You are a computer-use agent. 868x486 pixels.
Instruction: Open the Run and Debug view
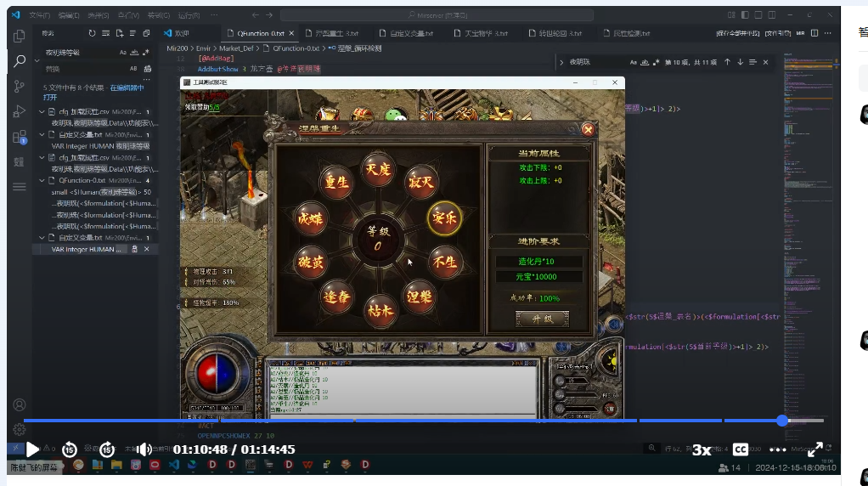20,111
